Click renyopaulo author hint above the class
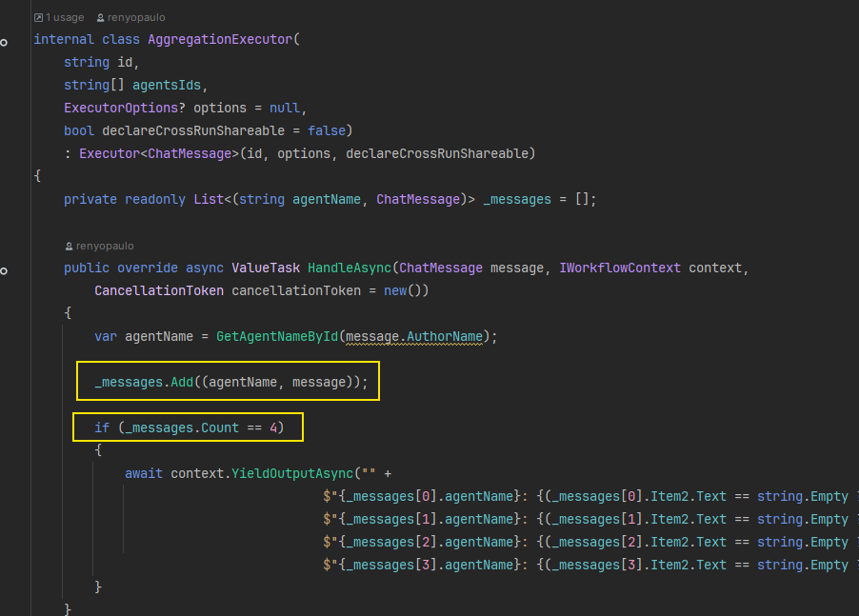The width and height of the screenshot is (859, 616). (138, 17)
